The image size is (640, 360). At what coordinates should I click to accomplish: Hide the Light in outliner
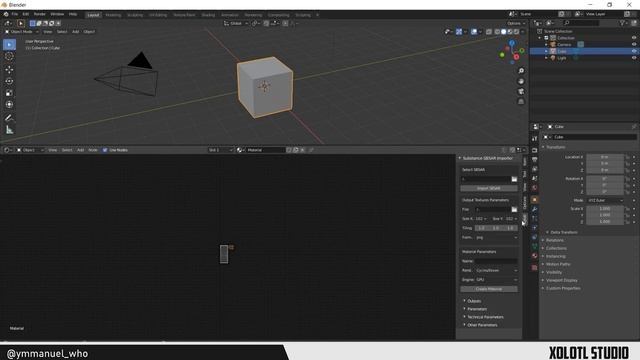634,58
